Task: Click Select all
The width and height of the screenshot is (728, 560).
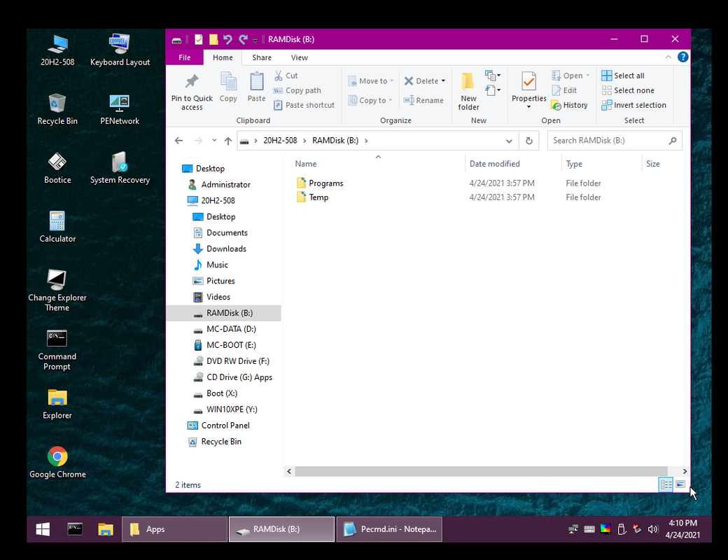Action: 622,76
